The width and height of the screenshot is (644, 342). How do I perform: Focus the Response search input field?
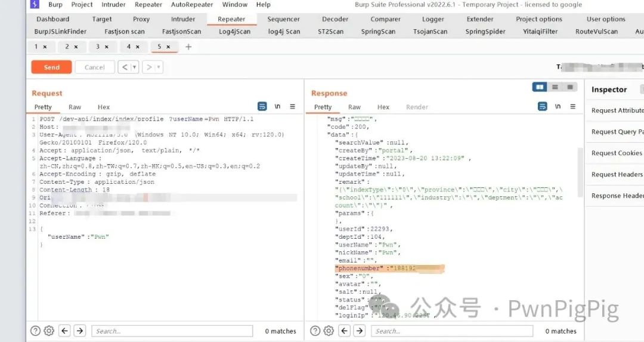tap(452, 331)
